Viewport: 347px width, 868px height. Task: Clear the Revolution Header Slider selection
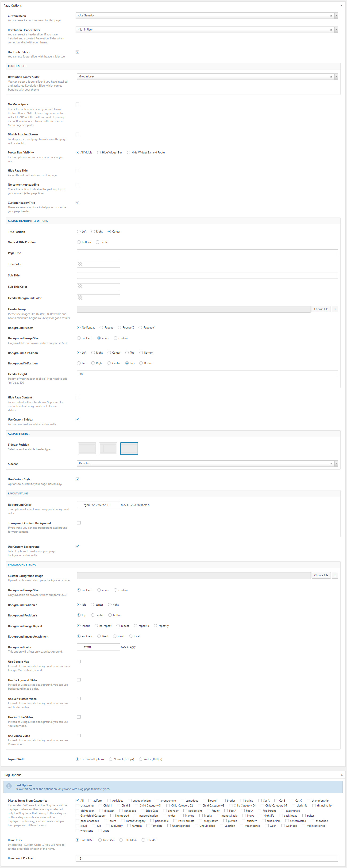331,30
